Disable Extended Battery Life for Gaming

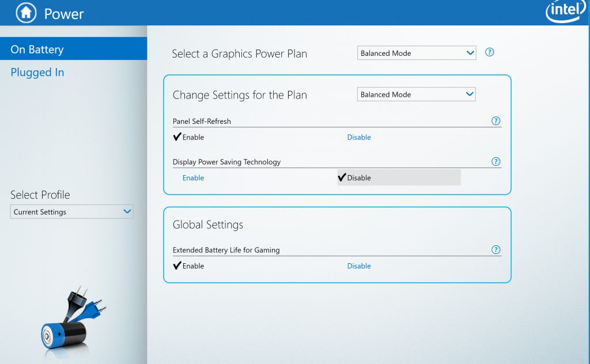pyautogui.click(x=358, y=266)
